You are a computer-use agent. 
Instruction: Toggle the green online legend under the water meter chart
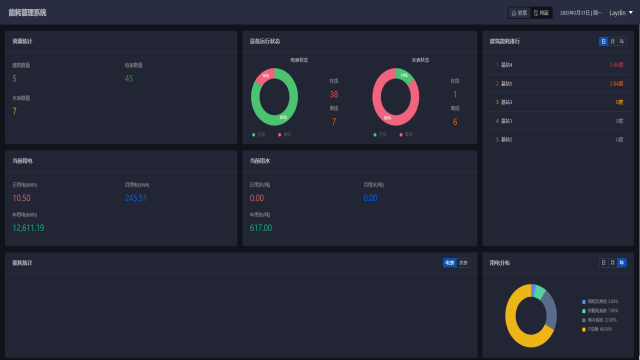pyautogui.click(x=380, y=135)
